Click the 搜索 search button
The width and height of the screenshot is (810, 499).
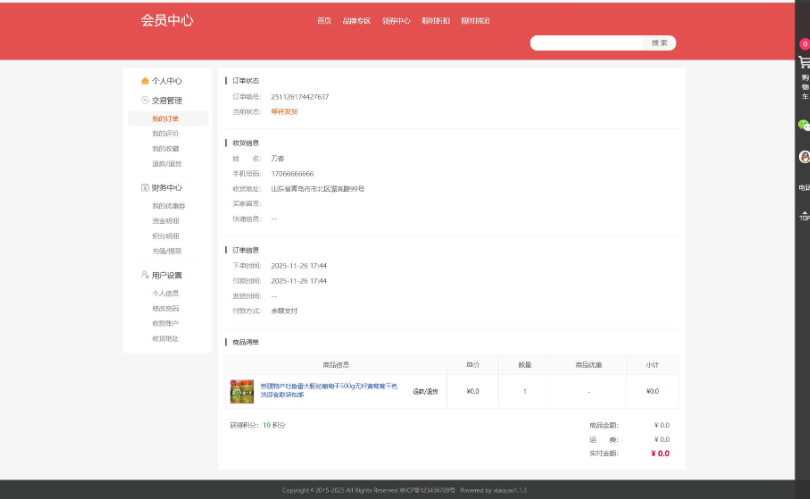click(x=660, y=43)
